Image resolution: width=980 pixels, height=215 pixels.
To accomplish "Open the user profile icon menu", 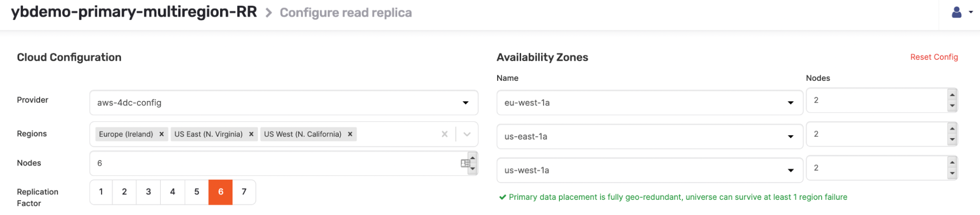I will pyautogui.click(x=962, y=13).
